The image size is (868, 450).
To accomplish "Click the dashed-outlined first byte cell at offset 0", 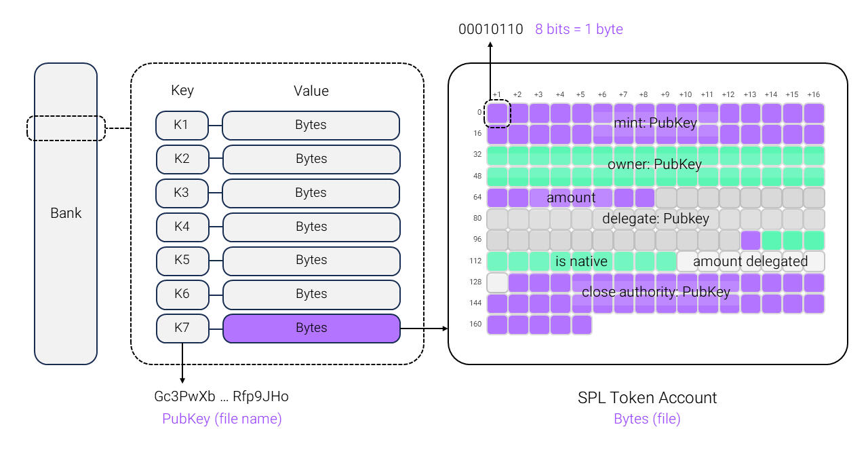I will tap(497, 113).
